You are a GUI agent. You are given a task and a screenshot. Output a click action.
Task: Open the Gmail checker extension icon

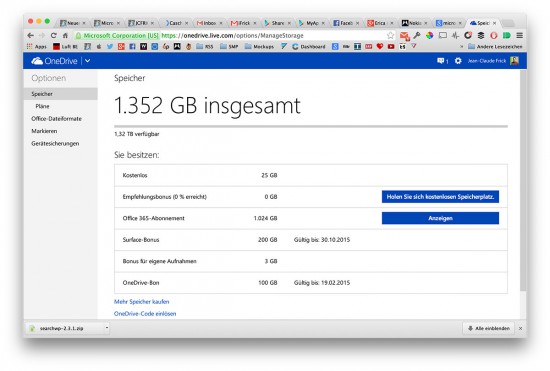404,35
